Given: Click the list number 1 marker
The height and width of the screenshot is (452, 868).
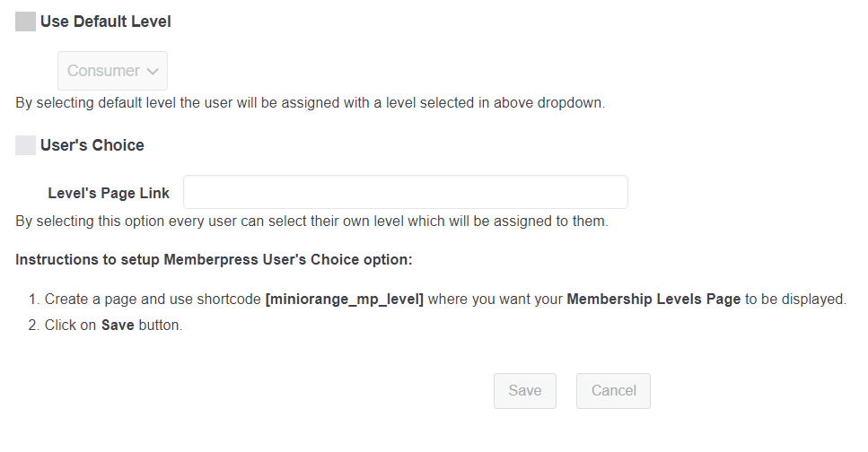Looking at the screenshot, I should pyautogui.click(x=34, y=299).
